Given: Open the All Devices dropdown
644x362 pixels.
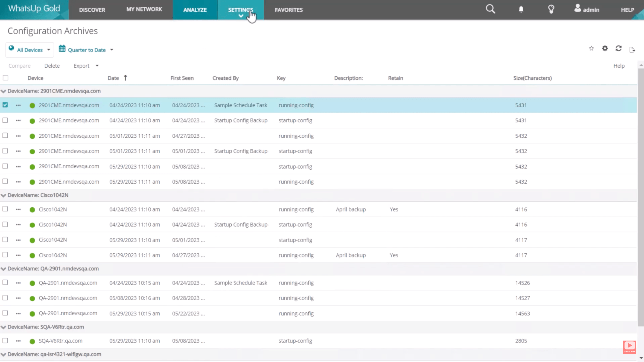Looking at the screenshot, I should click(30, 50).
